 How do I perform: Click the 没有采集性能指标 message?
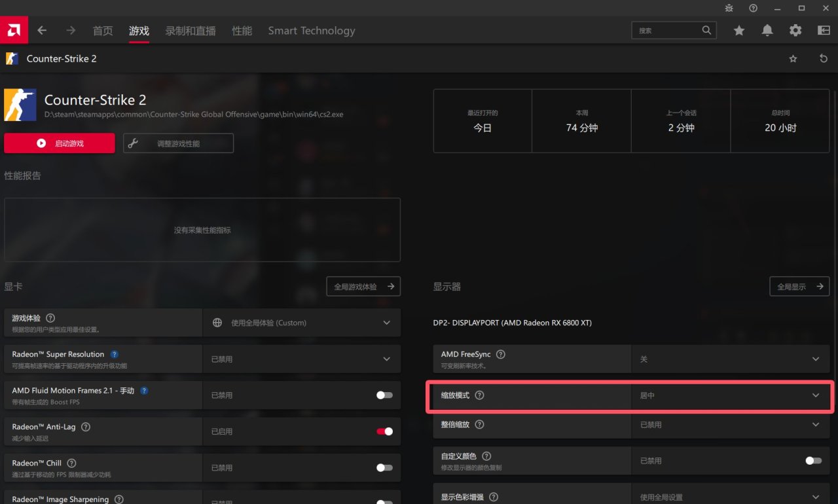point(202,230)
